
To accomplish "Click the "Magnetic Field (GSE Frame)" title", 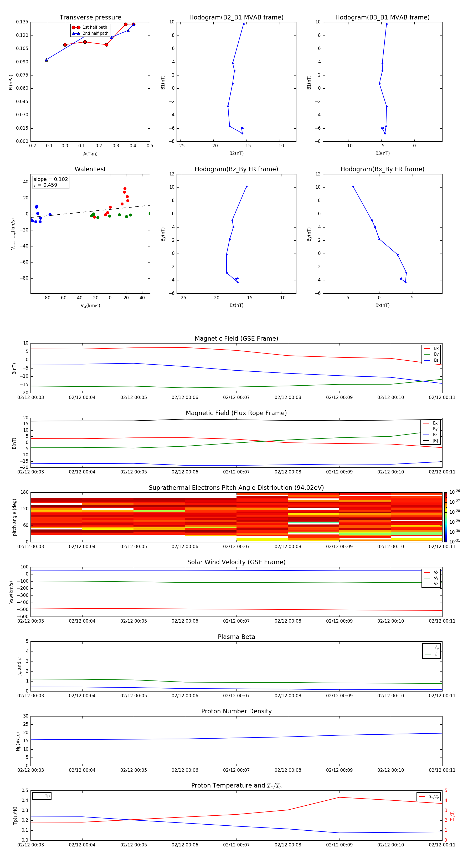I will point(236,339).
